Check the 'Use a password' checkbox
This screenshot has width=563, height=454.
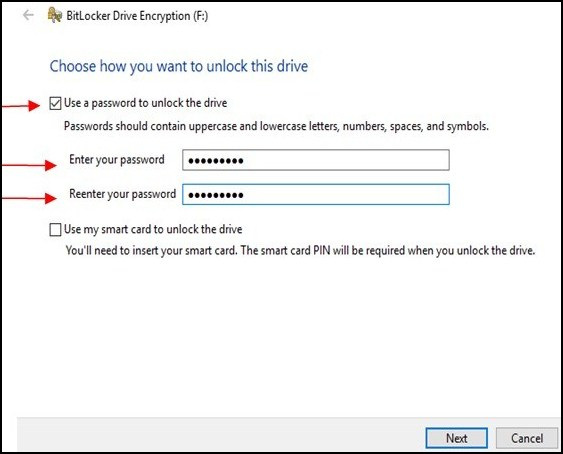[55, 103]
